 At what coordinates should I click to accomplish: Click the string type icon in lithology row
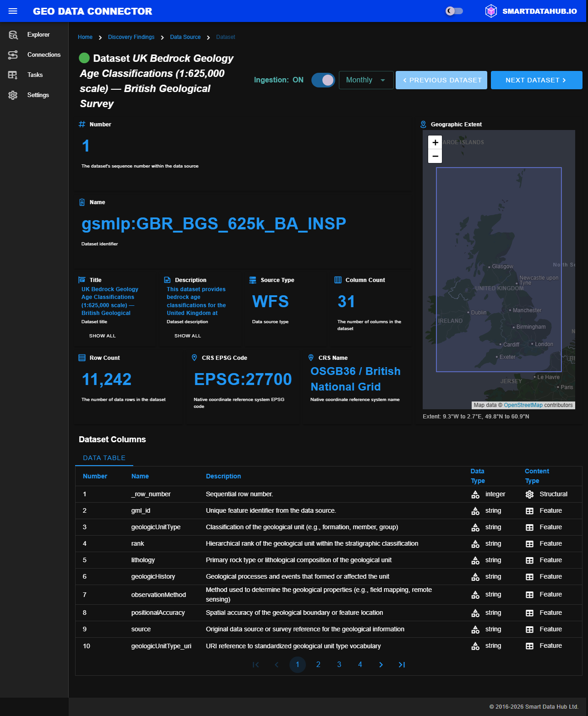coord(475,560)
